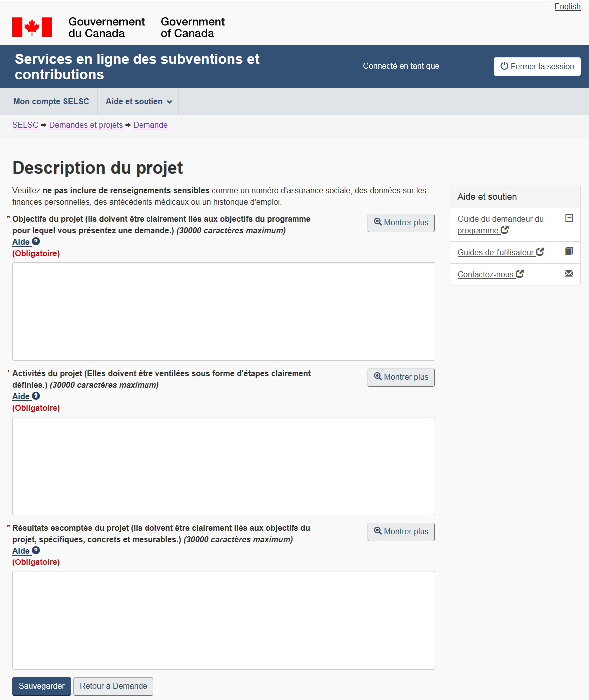
Task: Expand Résultats escomptés with Montrer plus
Action: (401, 532)
